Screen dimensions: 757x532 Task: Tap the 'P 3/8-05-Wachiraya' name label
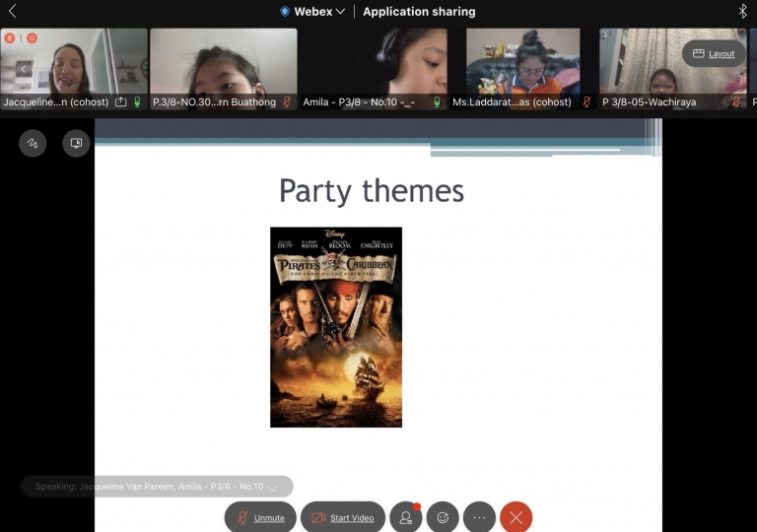[x=650, y=101]
